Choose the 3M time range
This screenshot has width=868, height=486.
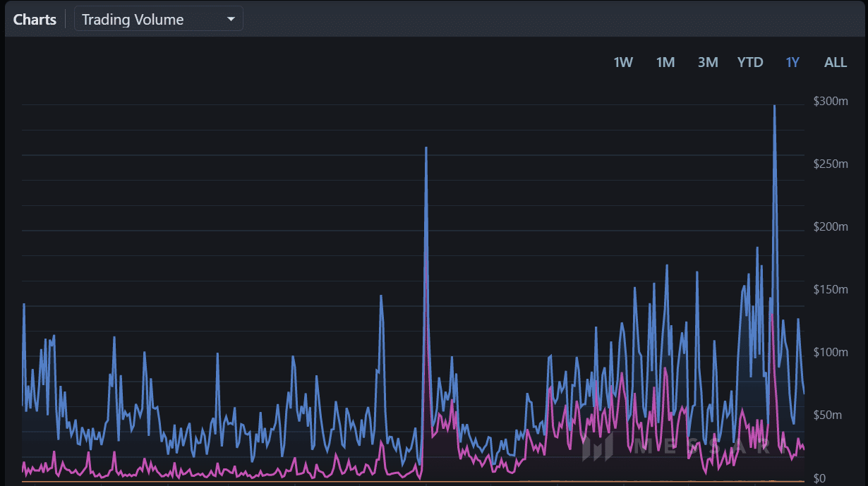708,62
